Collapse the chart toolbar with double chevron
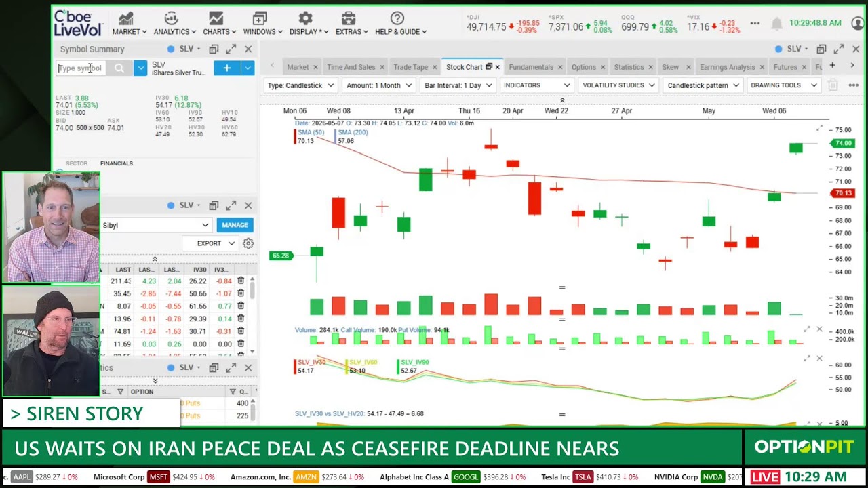This screenshot has width=868, height=488. [x=561, y=100]
